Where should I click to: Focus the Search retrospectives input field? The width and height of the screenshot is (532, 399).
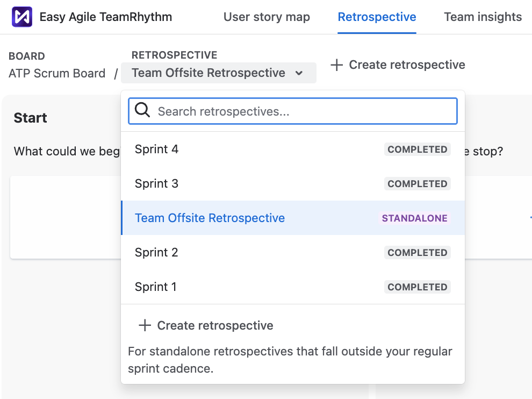[x=293, y=111]
